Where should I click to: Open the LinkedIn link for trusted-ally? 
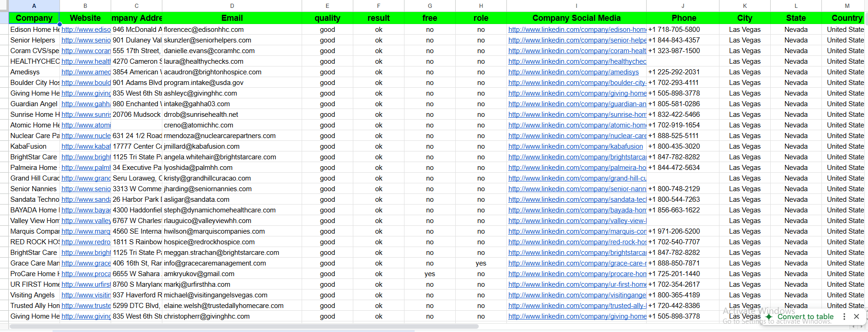coord(577,306)
